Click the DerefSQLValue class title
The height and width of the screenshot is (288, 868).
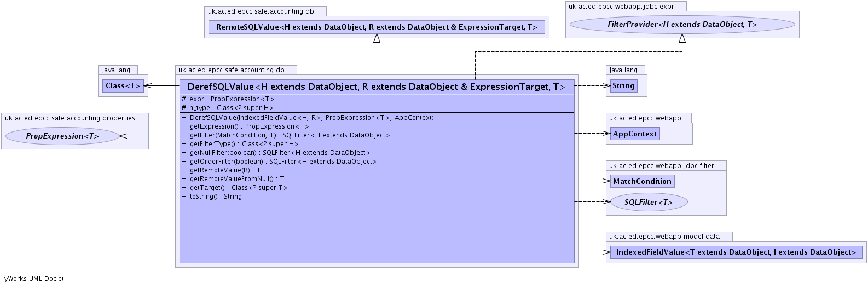(377, 87)
